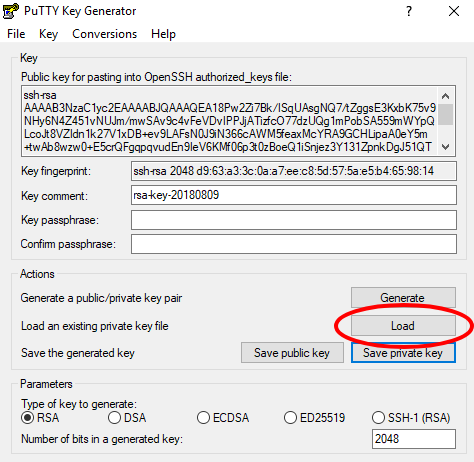This screenshot has width=474, height=462.
Task: Open the Help menu
Action: tap(163, 34)
